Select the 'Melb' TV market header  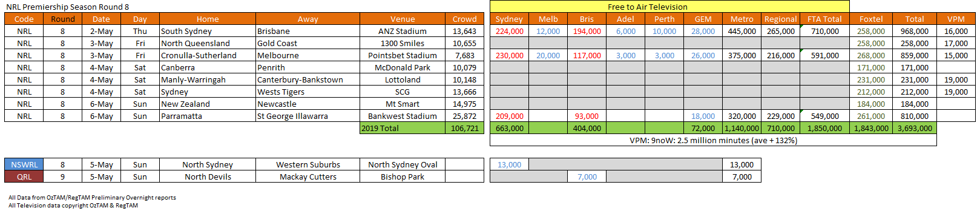(548, 19)
